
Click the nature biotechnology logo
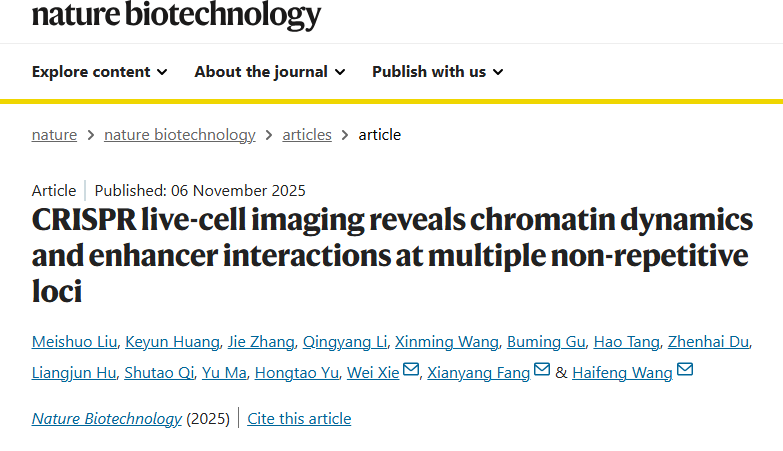(x=176, y=14)
